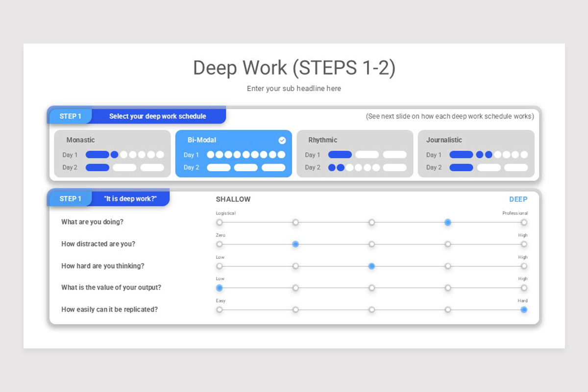Click the '"It is deep work?"' banner
This screenshot has width=588, height=392.
pyautogui.click(x=129, y=199)
